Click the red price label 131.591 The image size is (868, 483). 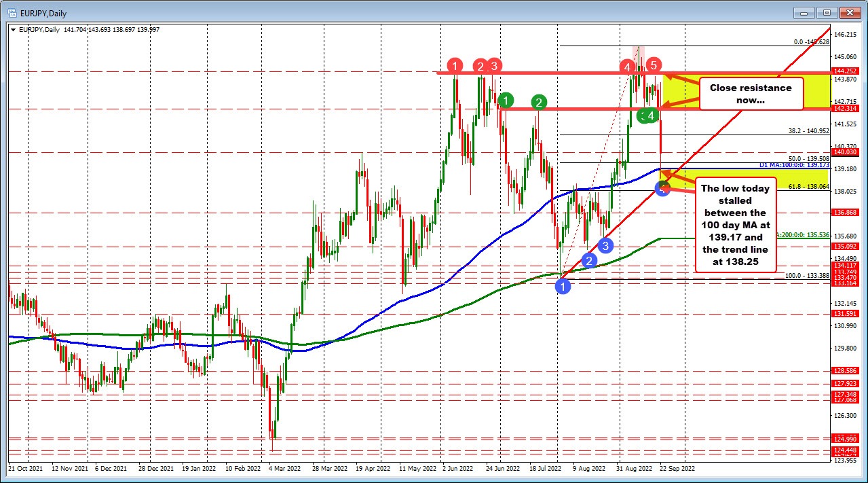(844, 313)
